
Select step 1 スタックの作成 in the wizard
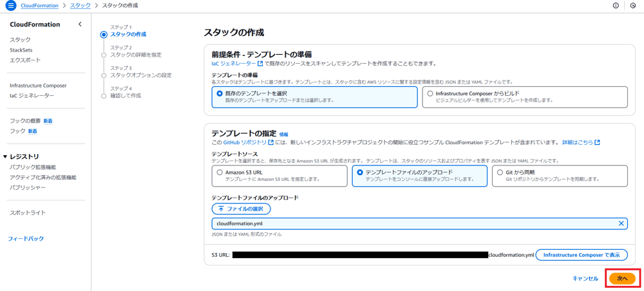(128, 34)
